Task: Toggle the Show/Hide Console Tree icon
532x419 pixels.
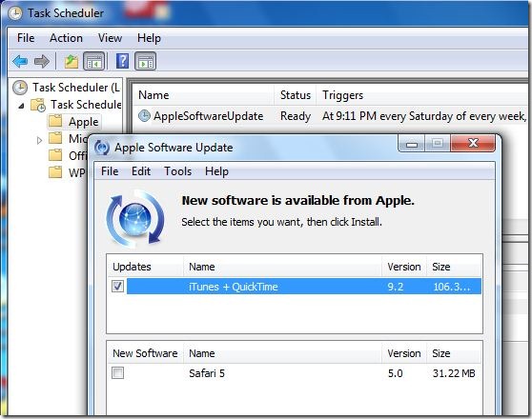Action: pos(94,62)
